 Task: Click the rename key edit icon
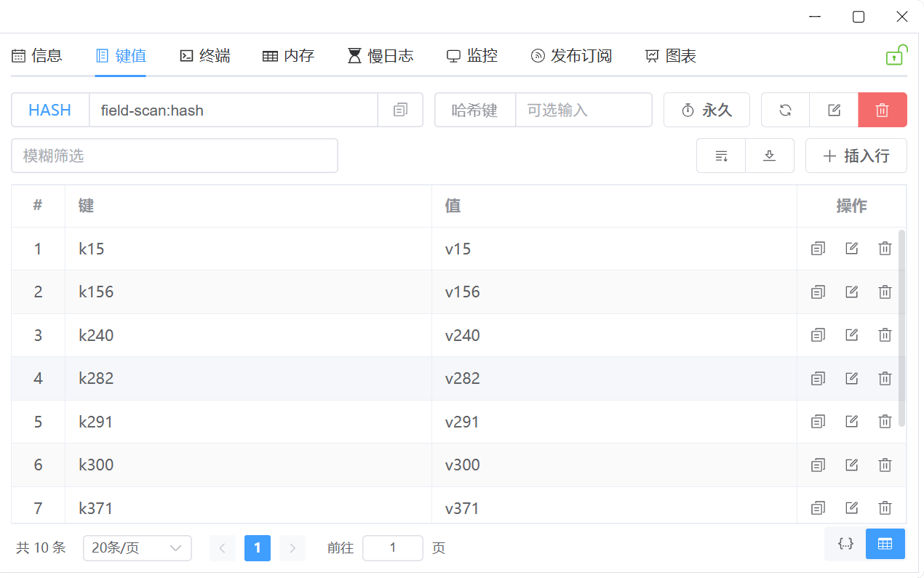[834, 111]
